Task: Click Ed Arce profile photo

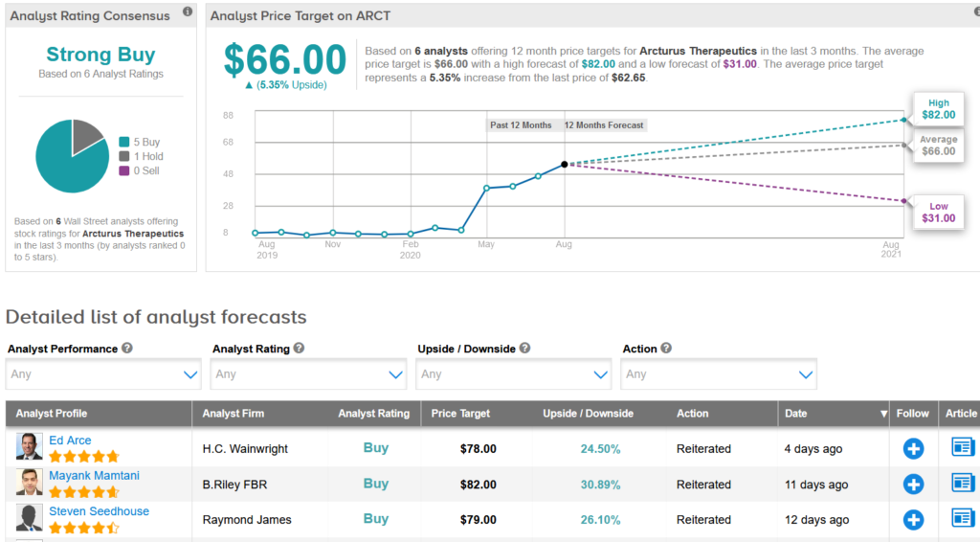Action: click(x=30, y=446)
